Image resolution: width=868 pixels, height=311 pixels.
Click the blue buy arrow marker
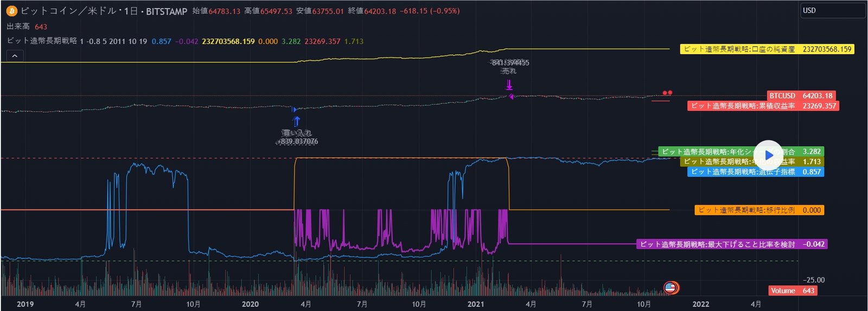[296, 121]
